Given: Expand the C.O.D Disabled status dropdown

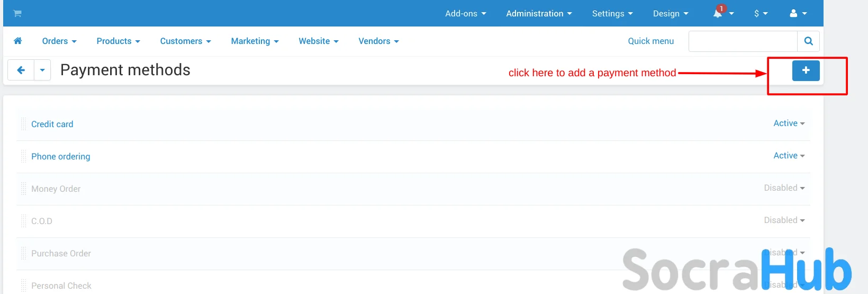Looking at the screenshot, I should (784, 220).
